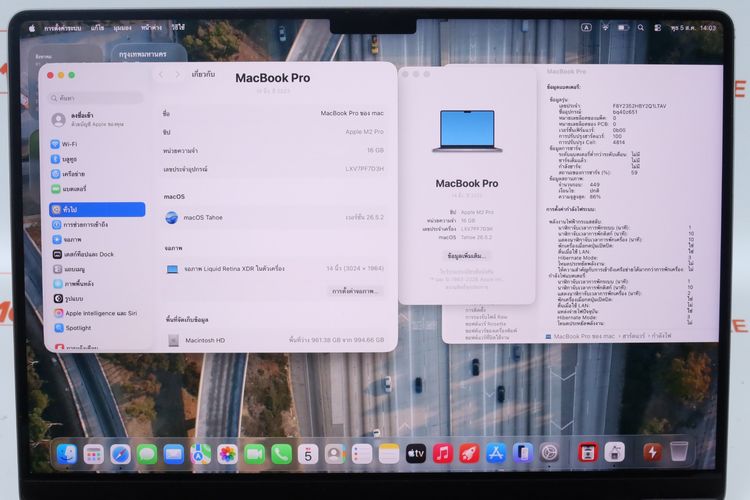
Task: Click the 16 GB memory value
Action: click(375, 150)
